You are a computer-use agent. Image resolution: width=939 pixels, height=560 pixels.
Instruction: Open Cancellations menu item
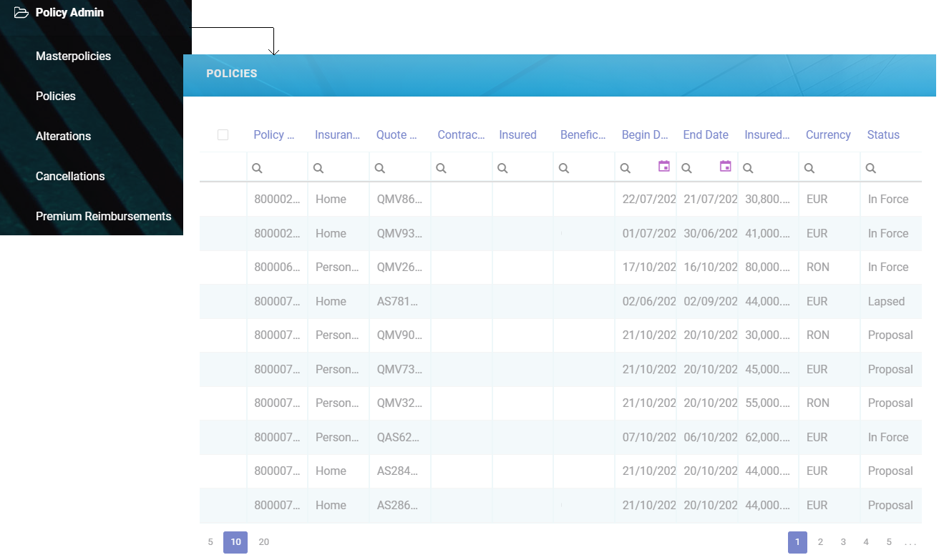click(70, 176)
